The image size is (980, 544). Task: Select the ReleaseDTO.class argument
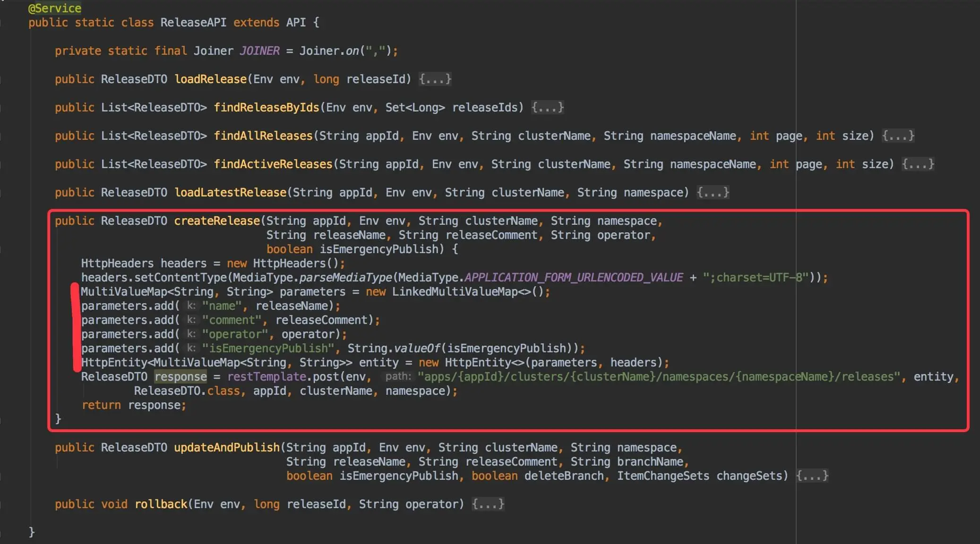[x=188, y=391]
